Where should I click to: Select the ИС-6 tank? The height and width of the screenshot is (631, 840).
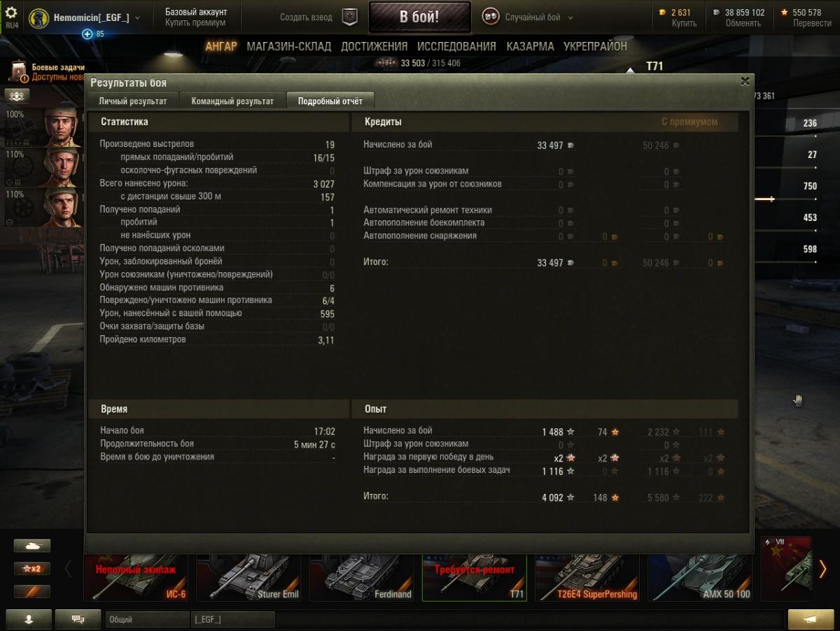tap(136, 578)
